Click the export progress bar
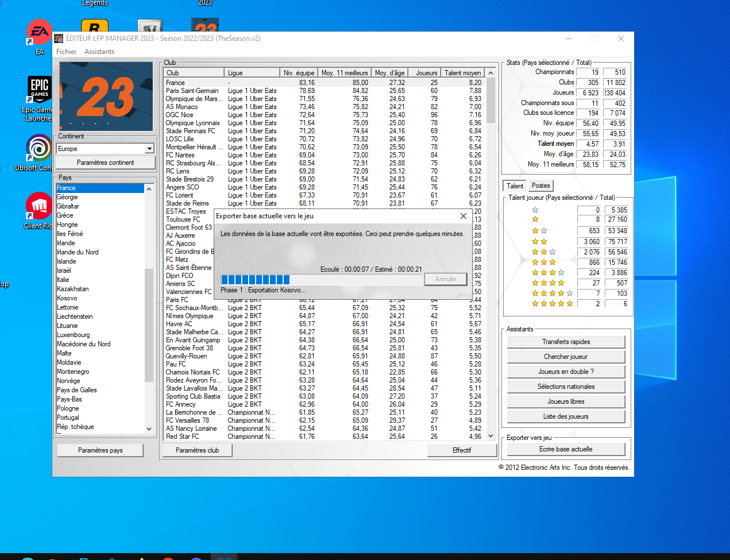The height and width of the screenshot is (560, 730). tap(320, 280)
